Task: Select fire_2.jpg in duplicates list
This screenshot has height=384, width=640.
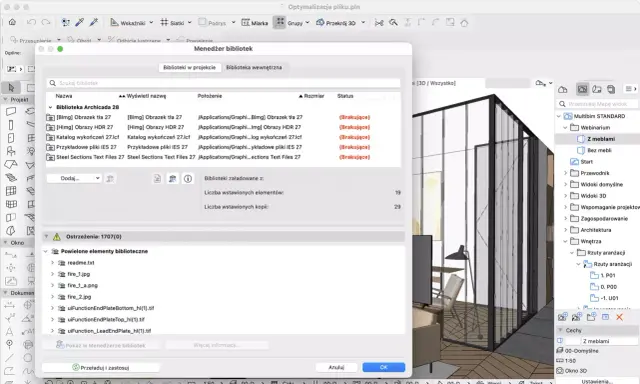Action: pos(79,297)
